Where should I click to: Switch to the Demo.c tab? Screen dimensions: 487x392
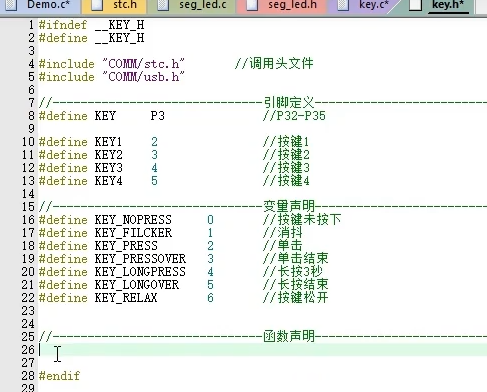39,6
